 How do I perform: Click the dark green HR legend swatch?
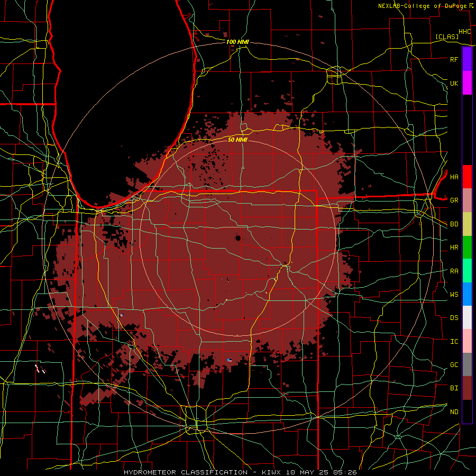[467, 248]
